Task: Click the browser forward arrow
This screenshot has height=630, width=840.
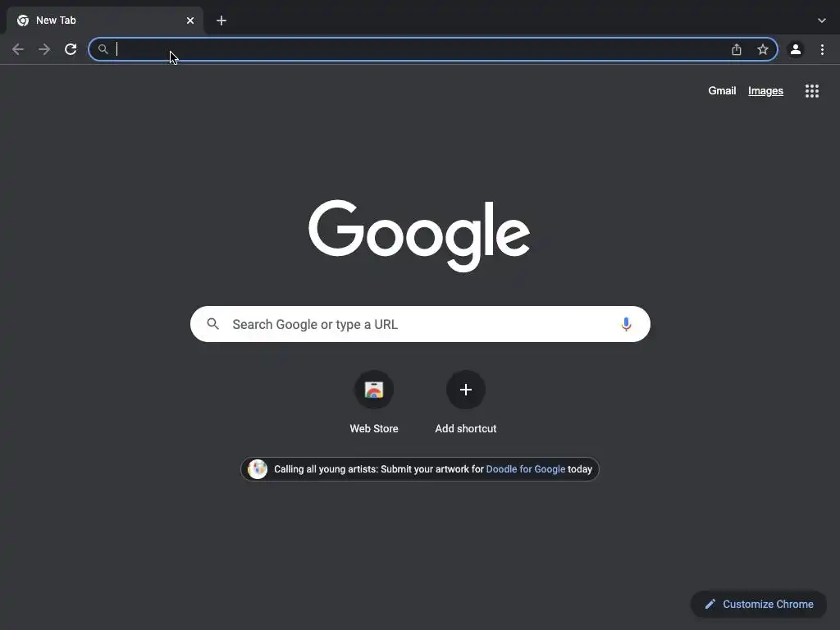Action: pos(44,49)
